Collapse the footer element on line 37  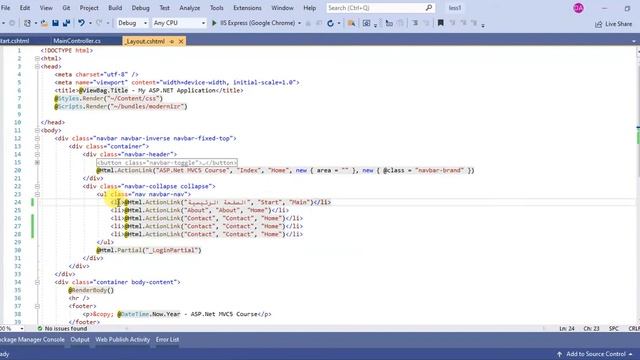tap(37, 306)
